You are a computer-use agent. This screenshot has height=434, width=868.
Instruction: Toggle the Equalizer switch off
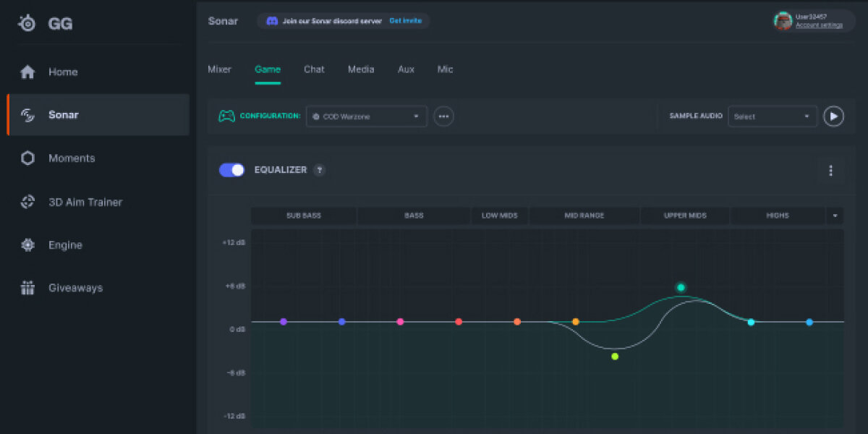pos(232,170)
